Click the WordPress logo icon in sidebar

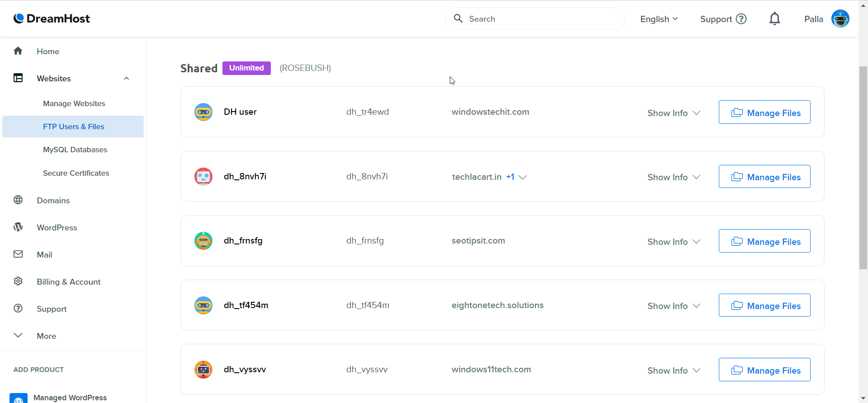click(x=18, y=227)
